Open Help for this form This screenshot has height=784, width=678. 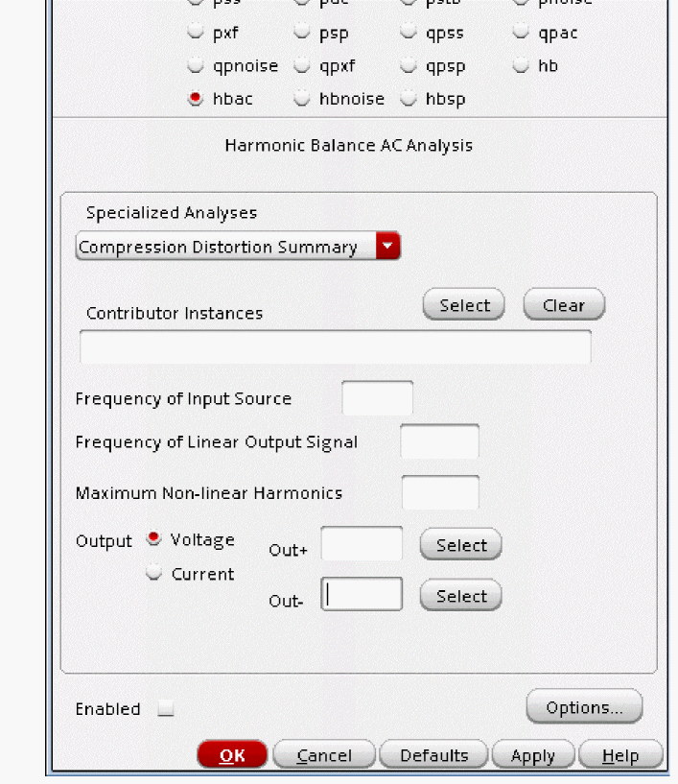point(620,754)
